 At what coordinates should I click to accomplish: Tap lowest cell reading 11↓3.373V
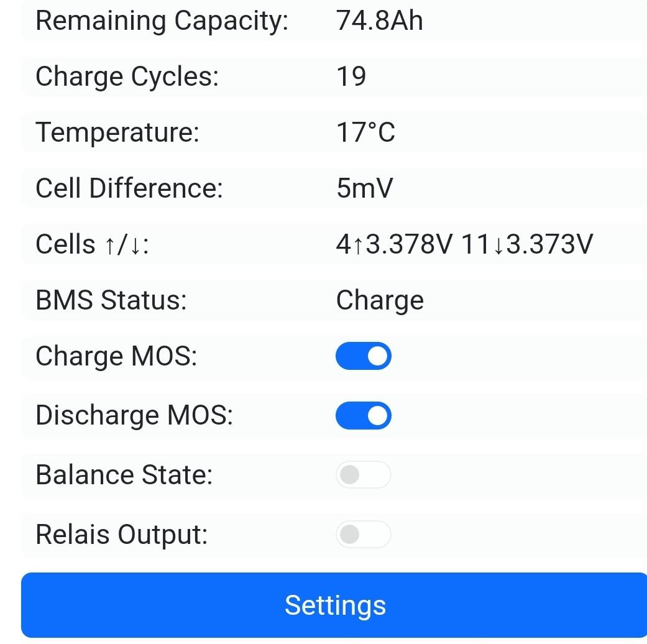click(x=527, y=244)
